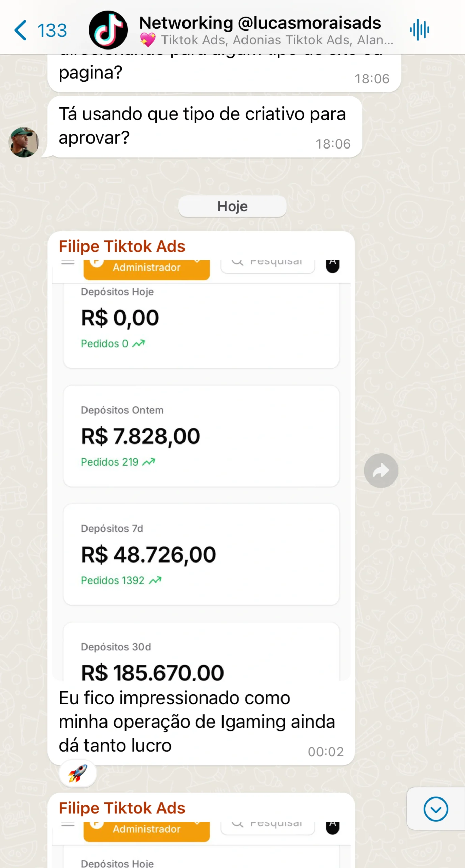Image resolution: width=465 pixels, height=868 pixels.
Task: Tap the sender's profile photo
Action: point(23,142)
